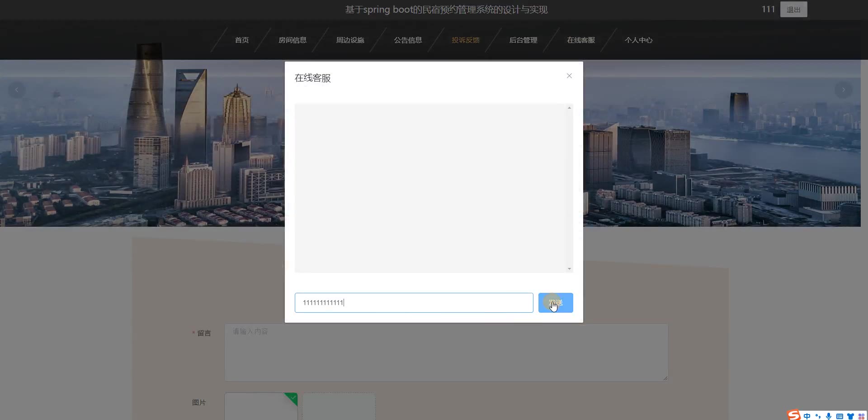
Task: Open the IME skin shirt icon
Action: (850, 416)
